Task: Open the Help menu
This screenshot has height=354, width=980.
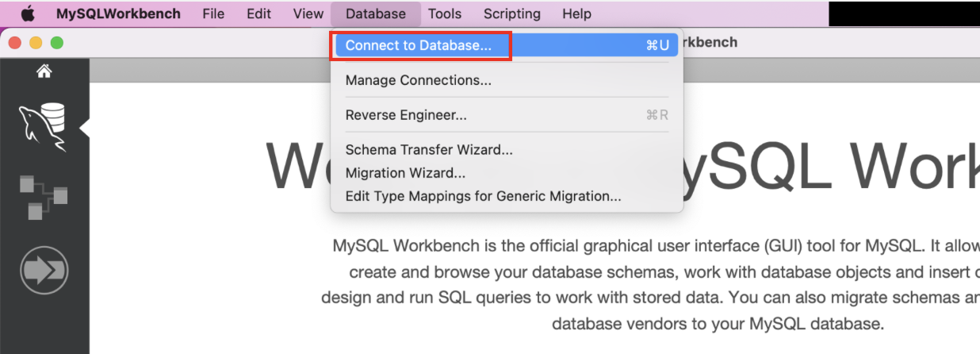Action: 576,13
